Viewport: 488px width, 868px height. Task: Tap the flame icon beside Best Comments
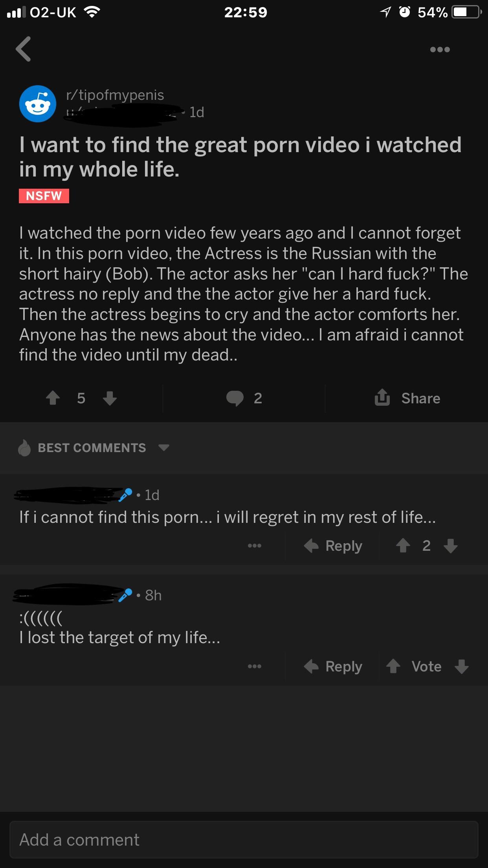(24, 447)
